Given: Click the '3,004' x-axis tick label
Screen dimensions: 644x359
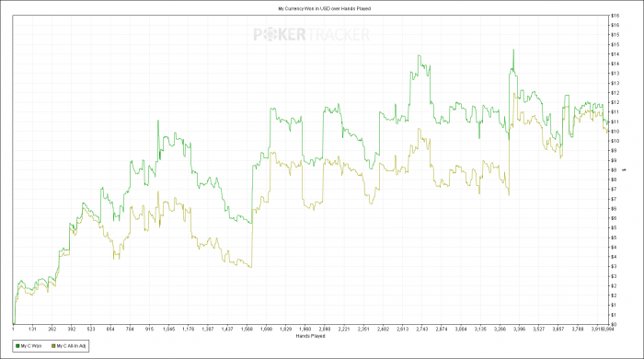Looking at the screenshot, I should pyautogui.click(x=461, y=329).
